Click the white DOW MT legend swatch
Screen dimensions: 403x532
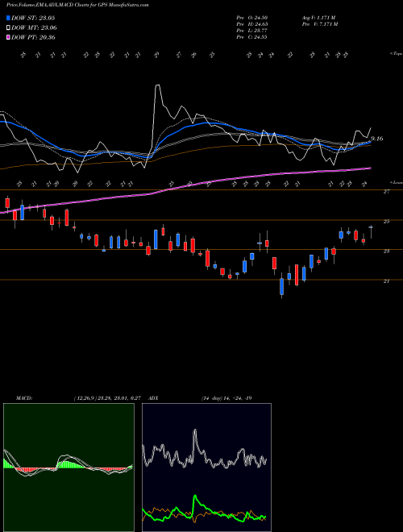point(9,28)
